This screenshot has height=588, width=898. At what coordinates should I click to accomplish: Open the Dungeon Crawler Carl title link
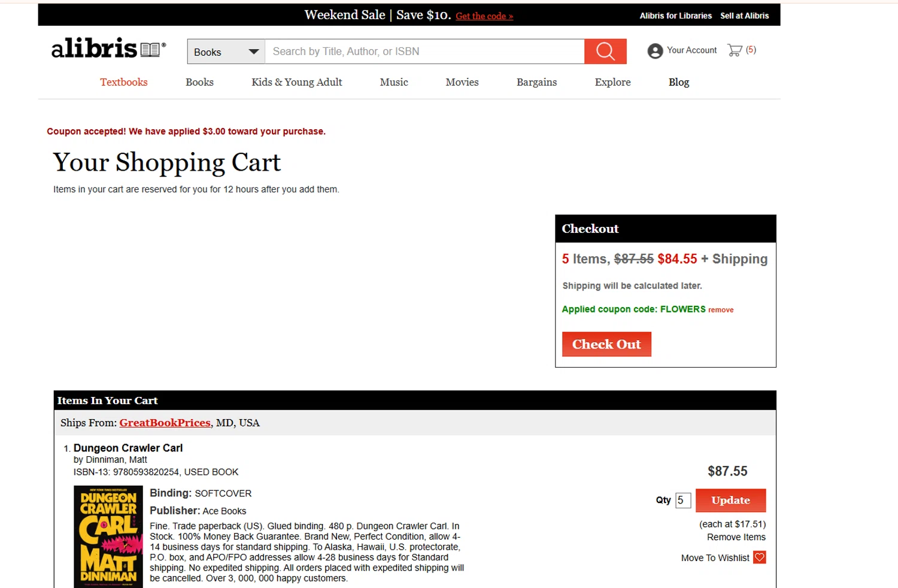(128, 448)
